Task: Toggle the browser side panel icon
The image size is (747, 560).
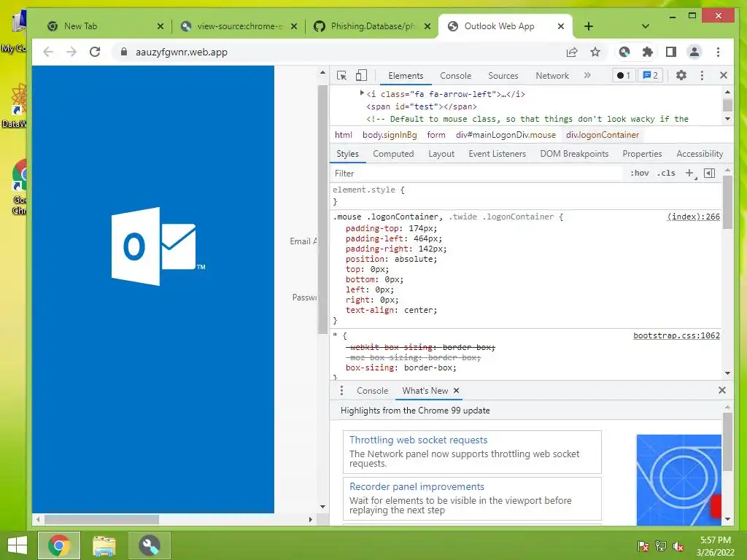Action: pyautogui.click(x=671, y=52)
